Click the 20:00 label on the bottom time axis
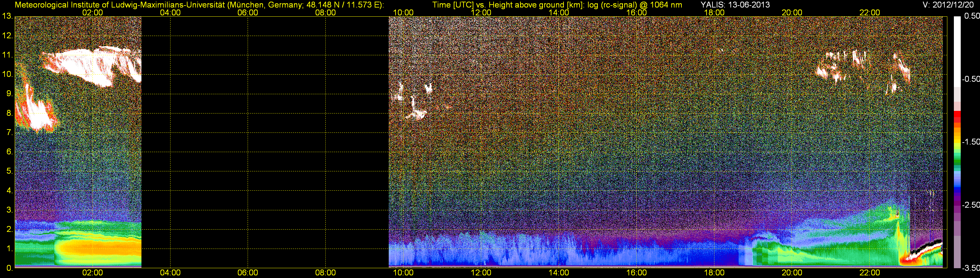Image resolution: width=980 pixels, height=278 pixels. (x=792, y=273)
